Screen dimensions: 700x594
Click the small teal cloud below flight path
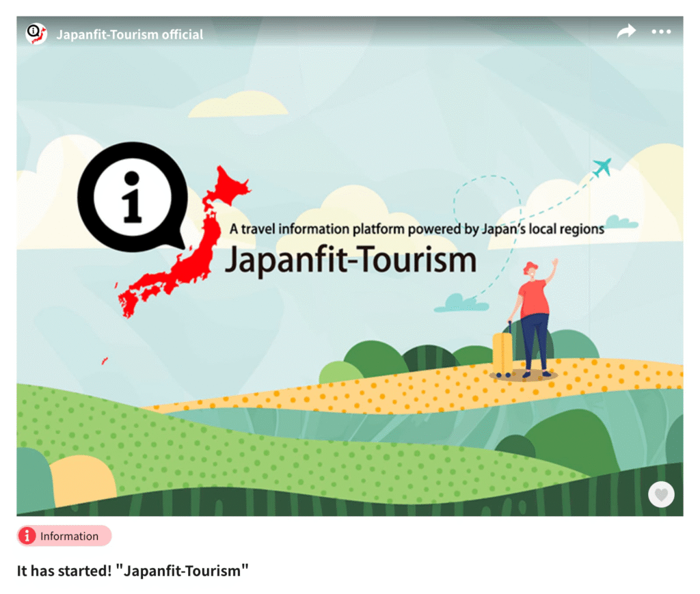pyautogui.click(x=461, y=303)
